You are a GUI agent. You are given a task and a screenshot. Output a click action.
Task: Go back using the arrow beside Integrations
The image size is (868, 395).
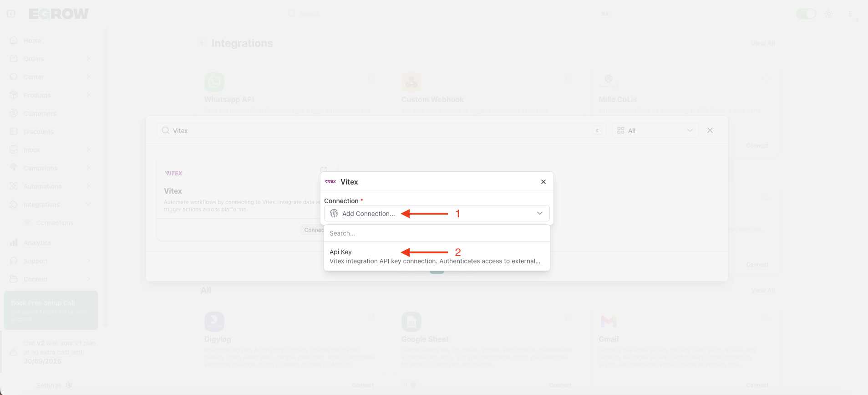pyautogui.click(x=203, y=43)
